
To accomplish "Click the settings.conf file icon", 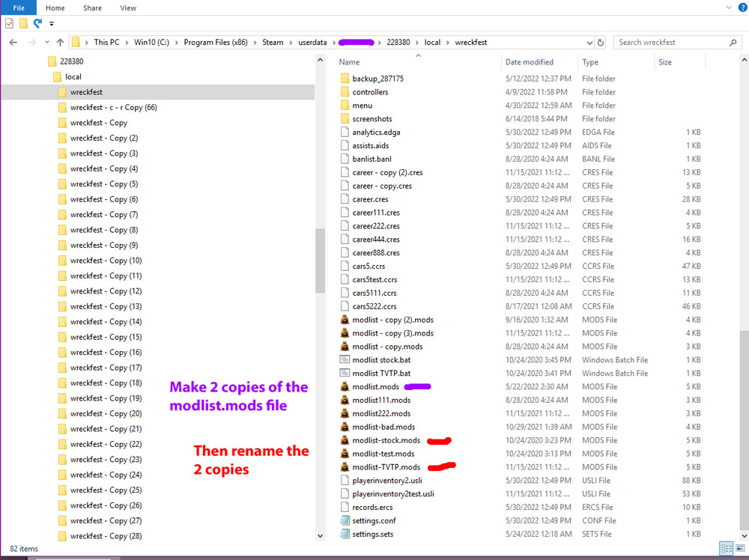I will tap(345, 520).
